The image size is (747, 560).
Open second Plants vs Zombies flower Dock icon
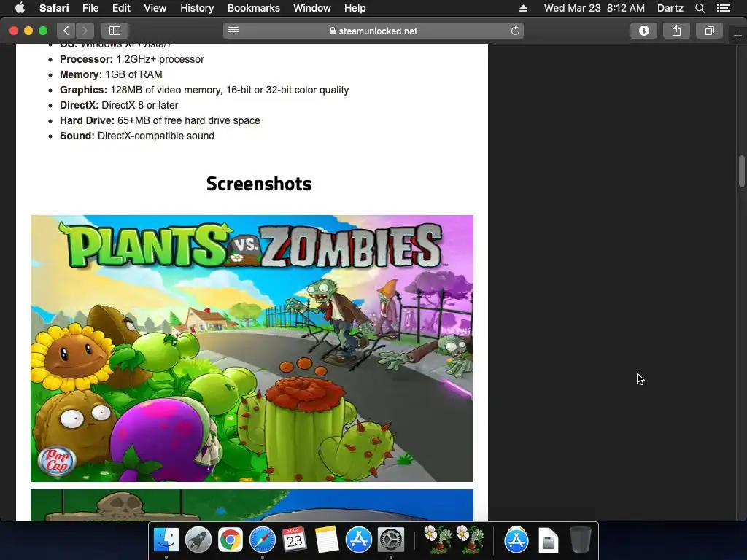[470, 540]
